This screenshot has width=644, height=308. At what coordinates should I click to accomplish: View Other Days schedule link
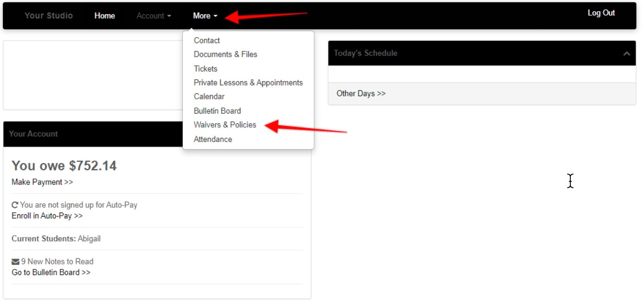coord(361,93)
